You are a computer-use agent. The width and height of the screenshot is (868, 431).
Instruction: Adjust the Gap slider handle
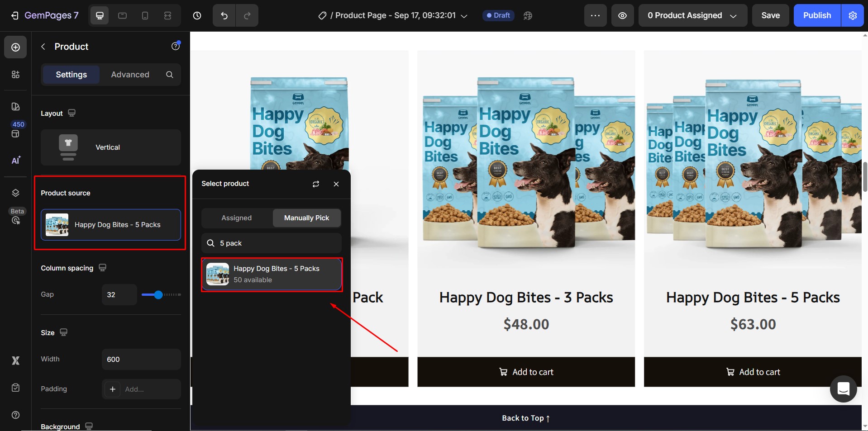coord(158,295)
